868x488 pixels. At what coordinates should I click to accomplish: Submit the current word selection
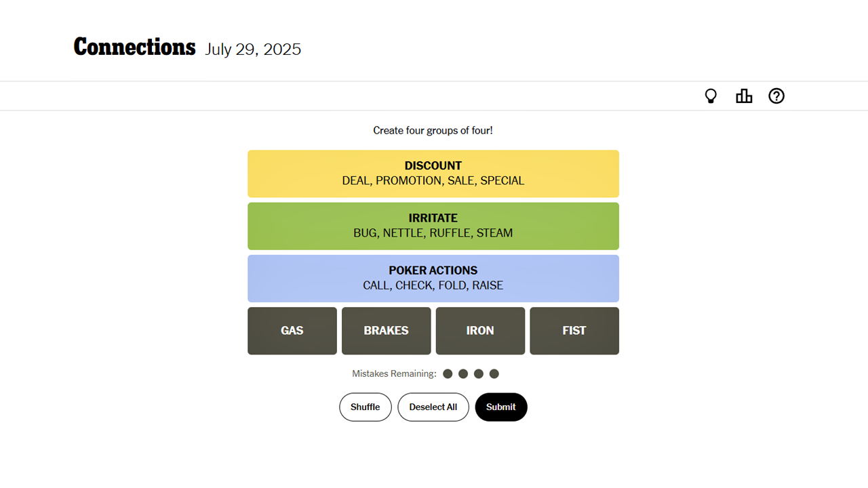pyautogui.click(x=501, y=407)
